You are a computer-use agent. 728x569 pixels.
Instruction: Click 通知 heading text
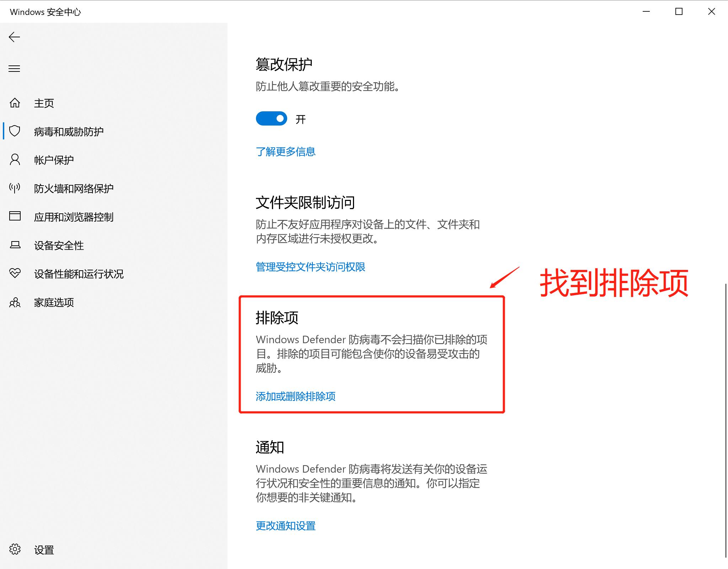pyautogui.click(x=269, y=447)
